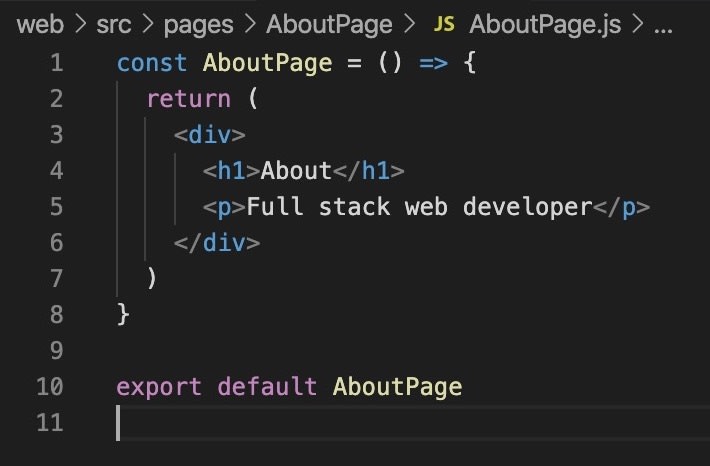Click the closing '</div>' tag
This screenshot has height=466, width=710.
point(217,243)
